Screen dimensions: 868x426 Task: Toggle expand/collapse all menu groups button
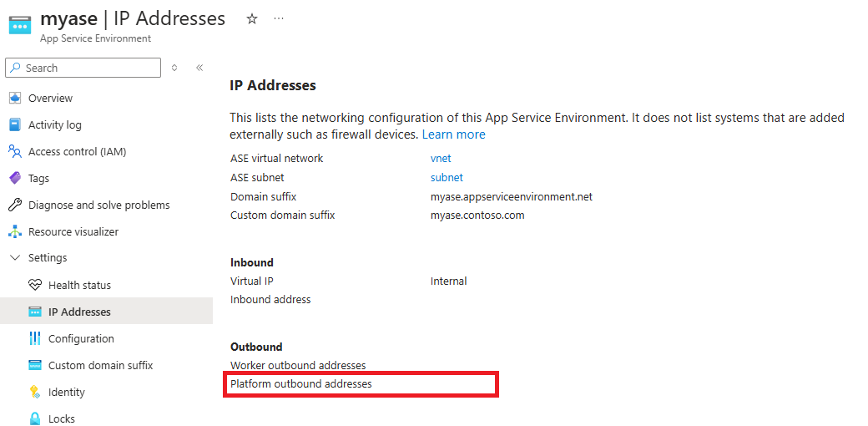(x=174, y=68)
